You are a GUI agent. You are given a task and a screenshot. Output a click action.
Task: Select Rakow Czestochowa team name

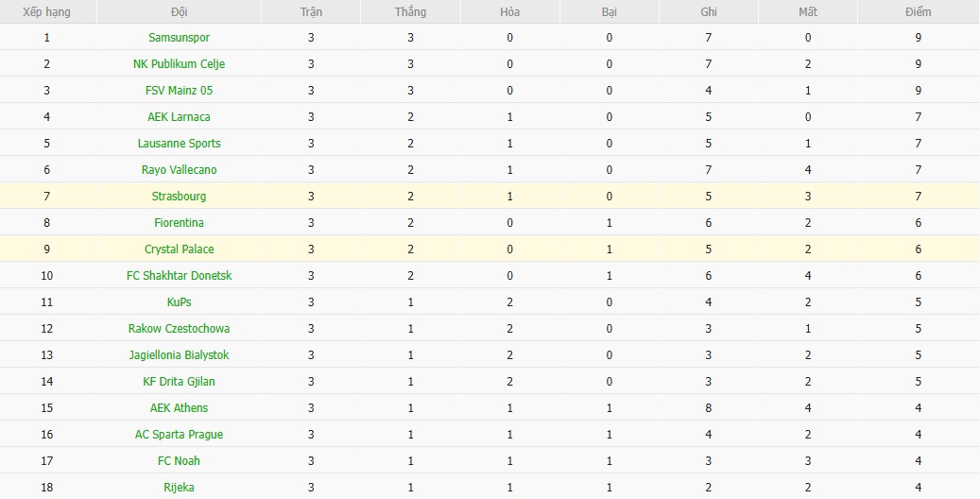pos(179,329)
